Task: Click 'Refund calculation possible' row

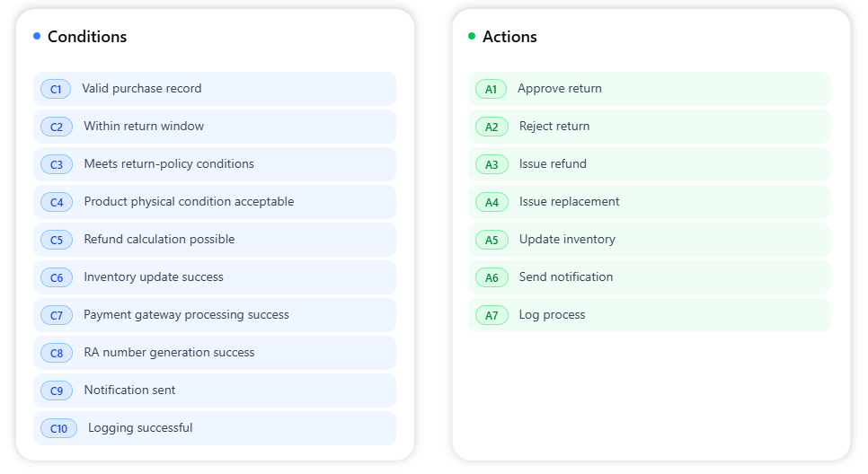Action: (159, 240)
